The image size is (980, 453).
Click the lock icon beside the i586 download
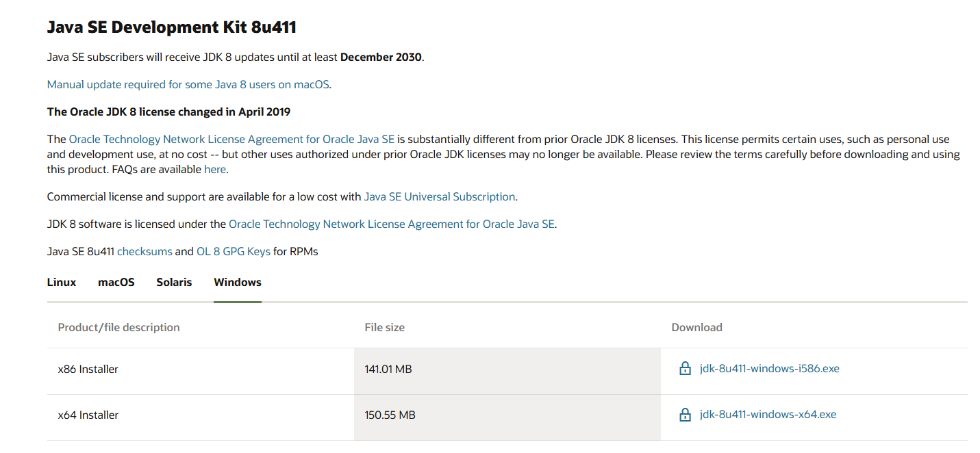point(684,369)
